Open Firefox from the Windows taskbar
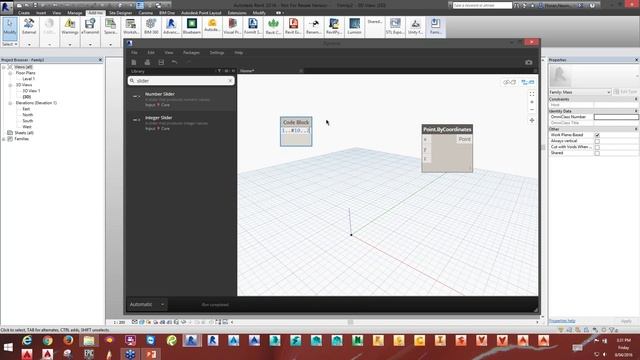The width and height of the screenshot is (640, 360). point(68,340)
